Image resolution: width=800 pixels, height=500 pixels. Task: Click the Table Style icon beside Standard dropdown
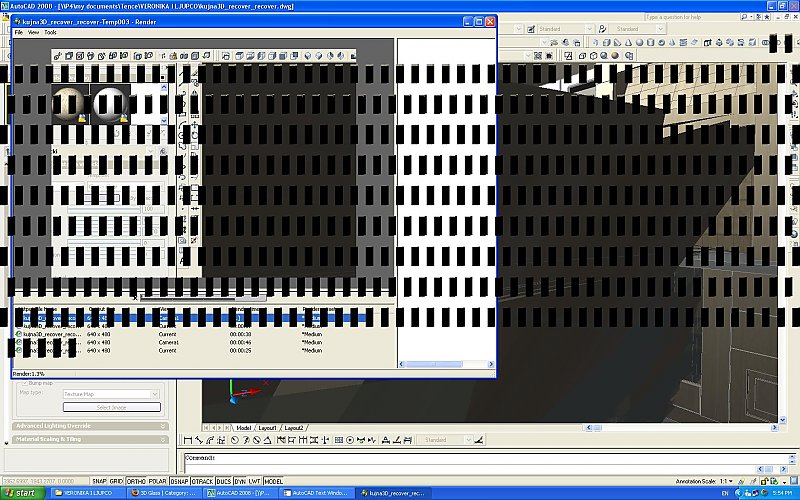click(531, 29)
